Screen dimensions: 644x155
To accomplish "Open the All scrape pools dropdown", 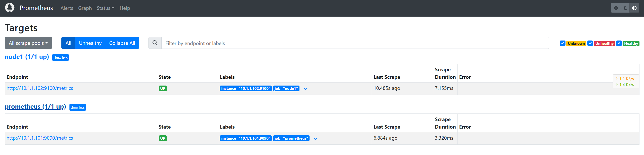I will 28,43.
